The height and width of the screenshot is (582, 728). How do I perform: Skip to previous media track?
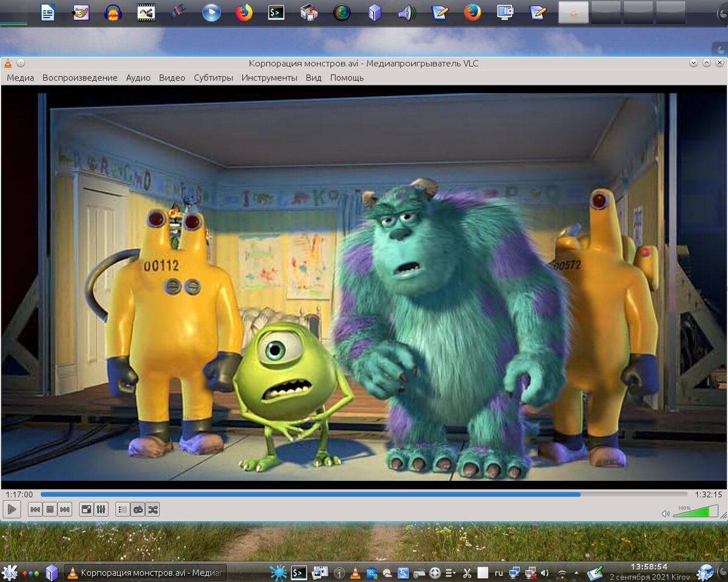[x=35, y=509]
